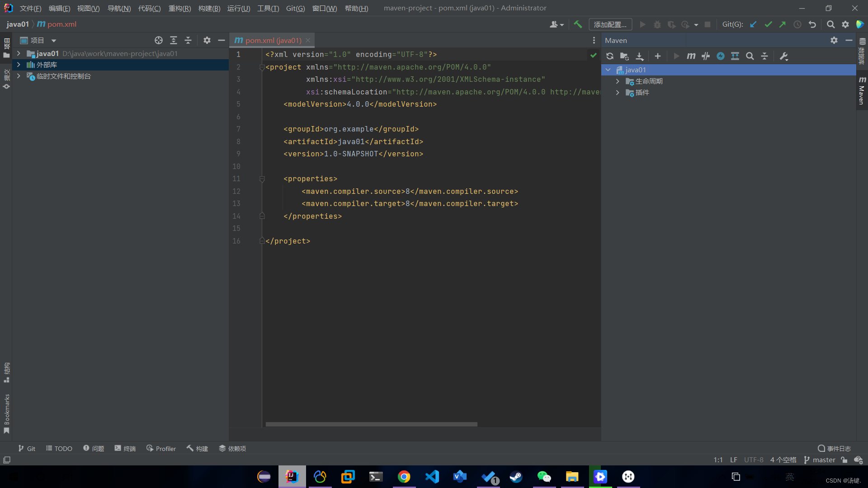Viewport: 868px width, 488px height.
Task: Expand the java01 project tree node
Action: [19, 53]
